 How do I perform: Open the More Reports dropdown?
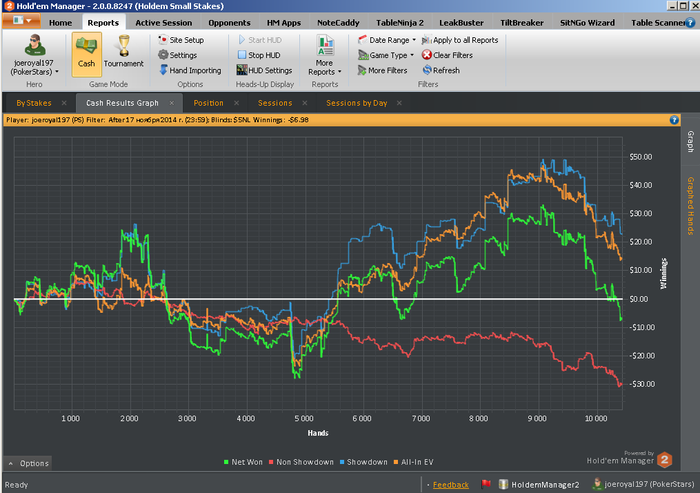324,56
